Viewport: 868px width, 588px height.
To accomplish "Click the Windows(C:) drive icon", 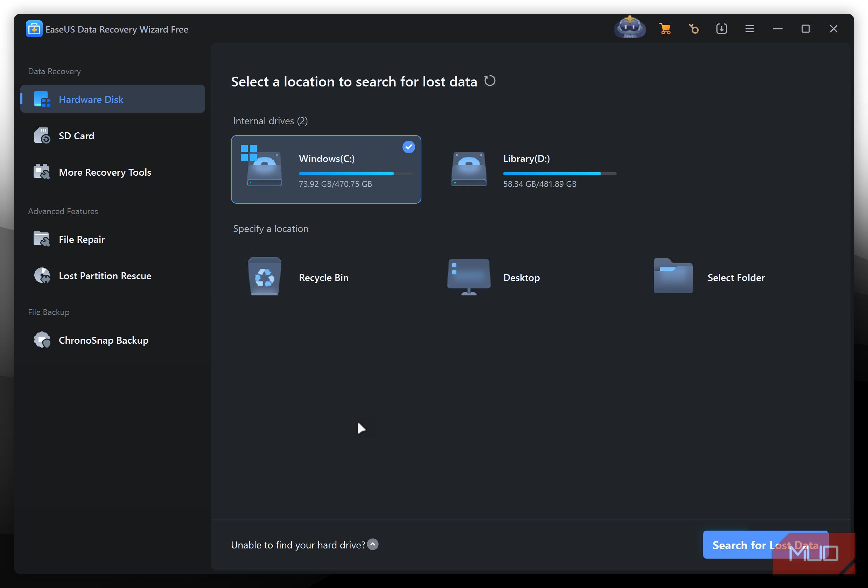I will coord(261,166).
